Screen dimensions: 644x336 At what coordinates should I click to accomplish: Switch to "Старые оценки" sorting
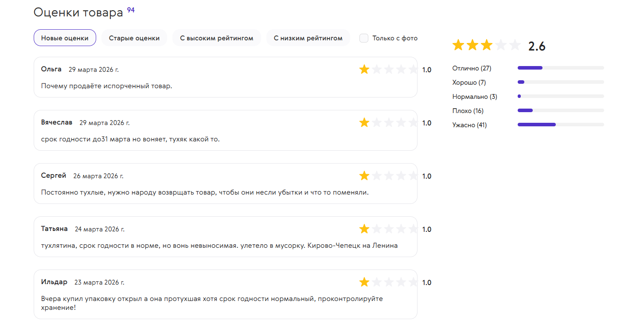pyautogui.click(x=134, y=38)
